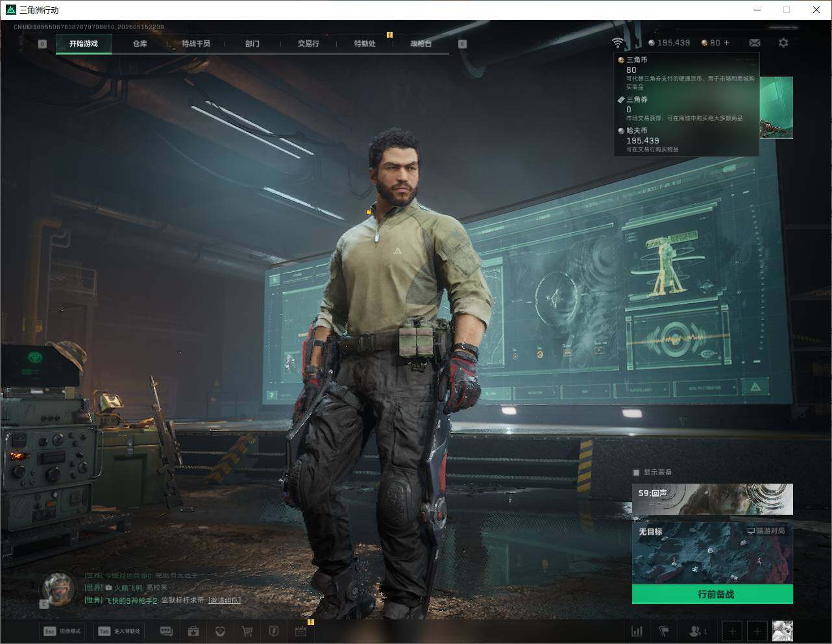Screen dimensions: 832x644
Task: Switch to the 改枪台 tab
Action: click(421, 43)
